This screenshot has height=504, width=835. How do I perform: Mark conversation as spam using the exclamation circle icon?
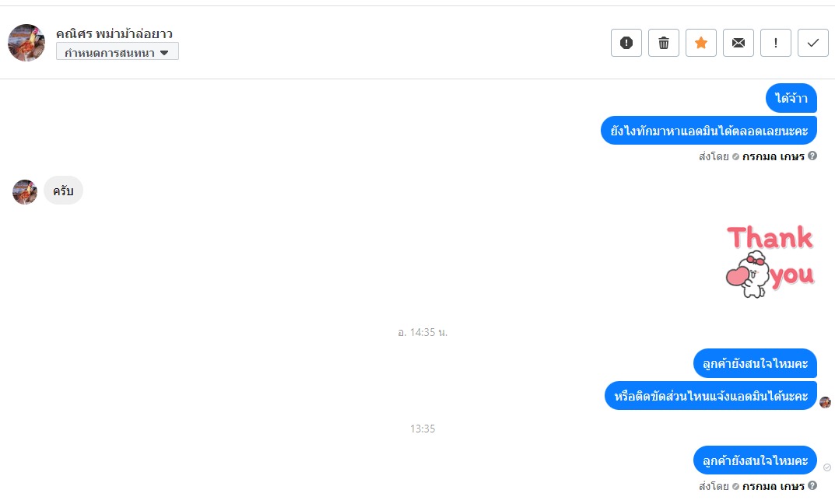626,43
